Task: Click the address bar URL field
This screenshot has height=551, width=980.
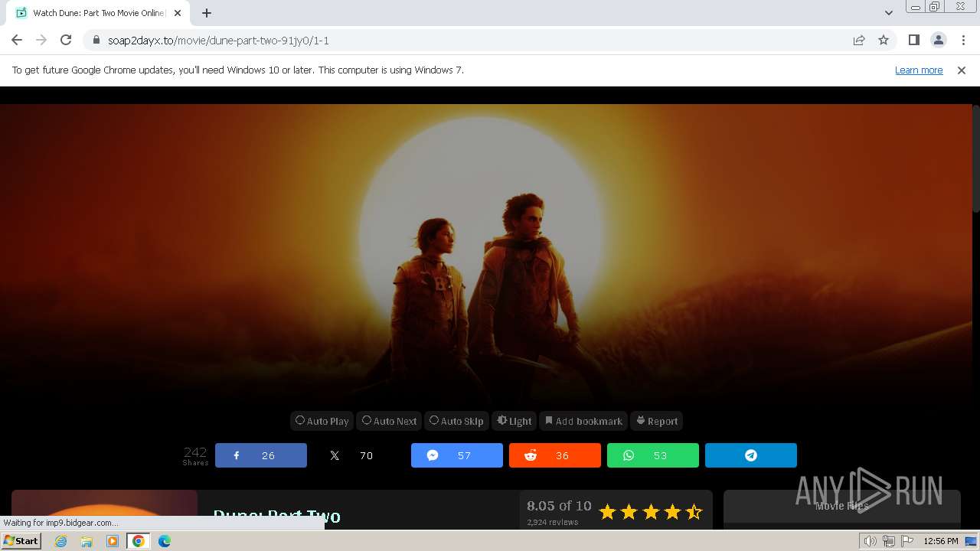Action: (x=475, y=40)
